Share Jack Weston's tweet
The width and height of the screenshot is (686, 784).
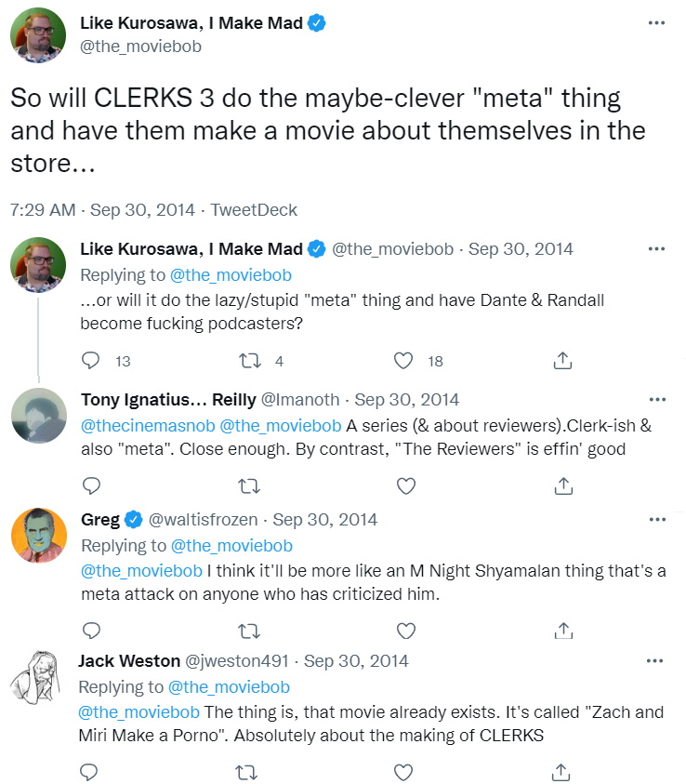[562, 772]
